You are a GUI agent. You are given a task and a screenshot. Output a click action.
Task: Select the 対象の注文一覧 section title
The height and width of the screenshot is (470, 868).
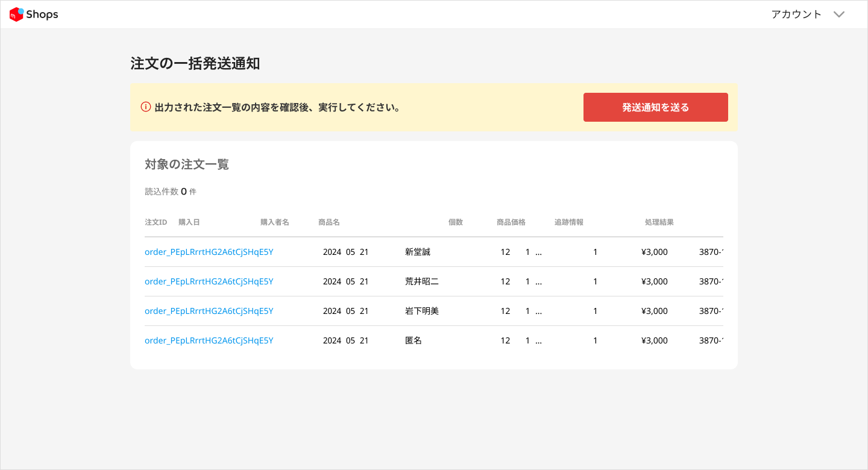pyautogui.click(x=187, y=164)
